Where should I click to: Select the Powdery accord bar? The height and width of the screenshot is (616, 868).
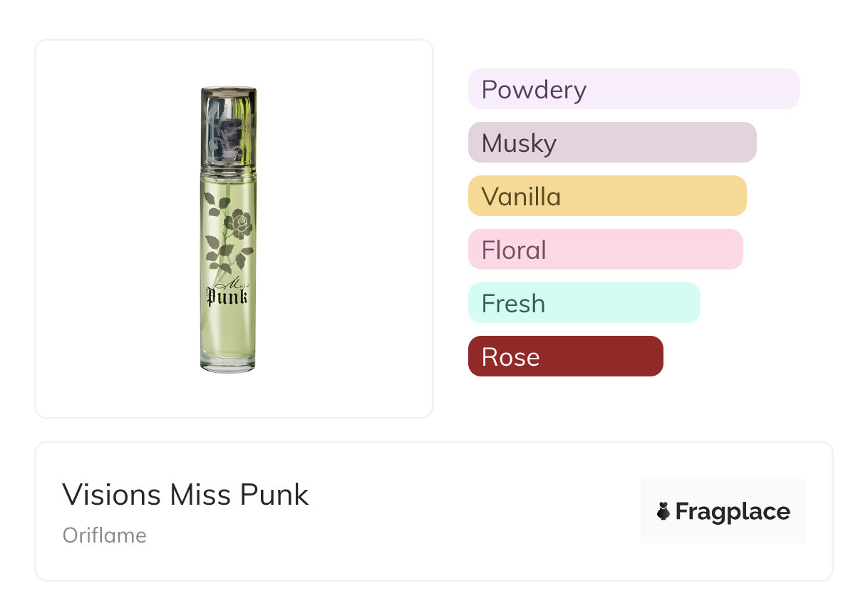pyautogui.click(x=633, y=89)
